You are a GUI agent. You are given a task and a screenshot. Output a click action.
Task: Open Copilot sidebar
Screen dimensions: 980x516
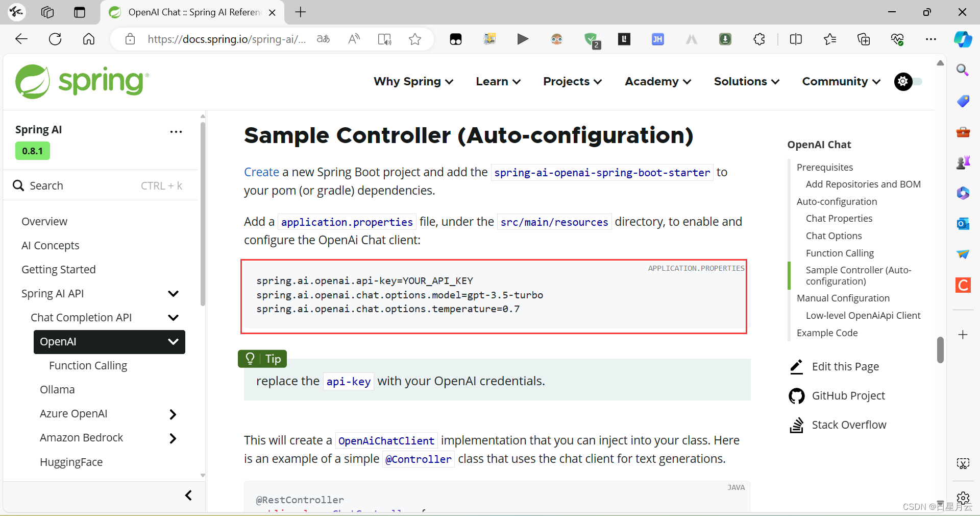(963, 39)
